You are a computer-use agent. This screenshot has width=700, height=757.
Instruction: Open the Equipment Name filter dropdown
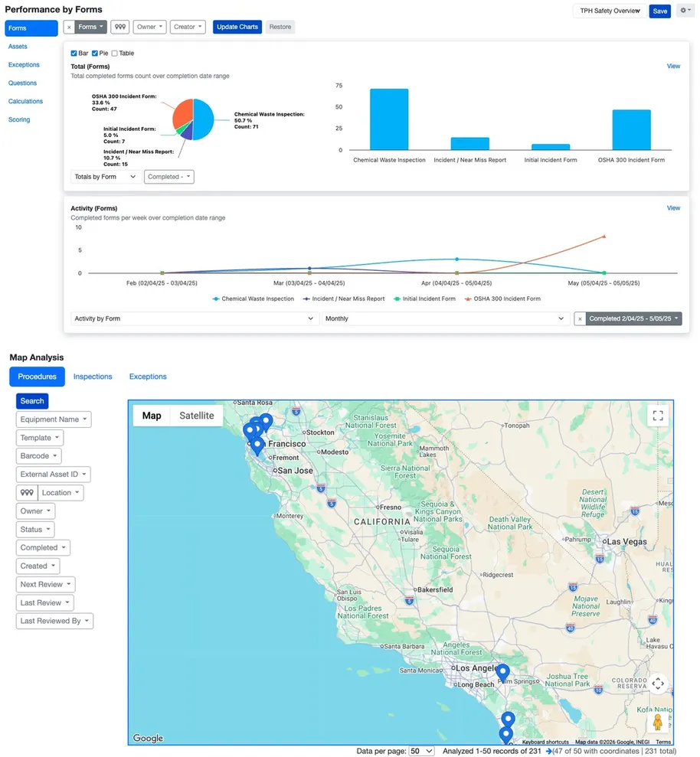54,419
